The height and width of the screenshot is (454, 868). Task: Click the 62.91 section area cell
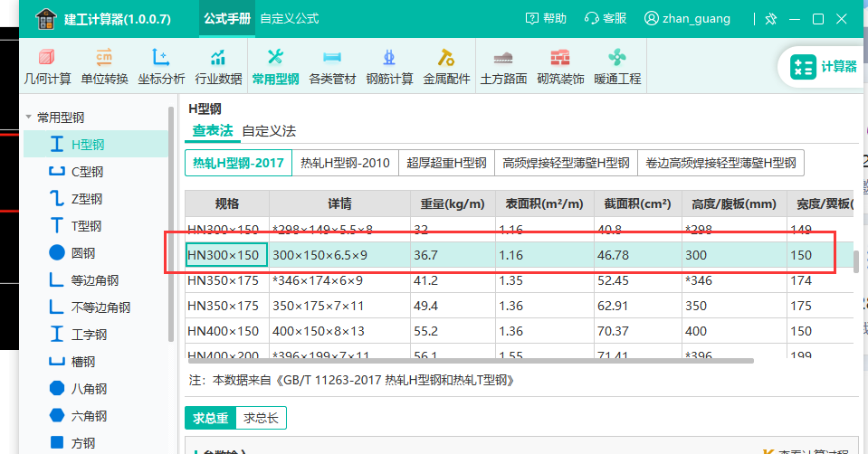click(x=638, y=306)
